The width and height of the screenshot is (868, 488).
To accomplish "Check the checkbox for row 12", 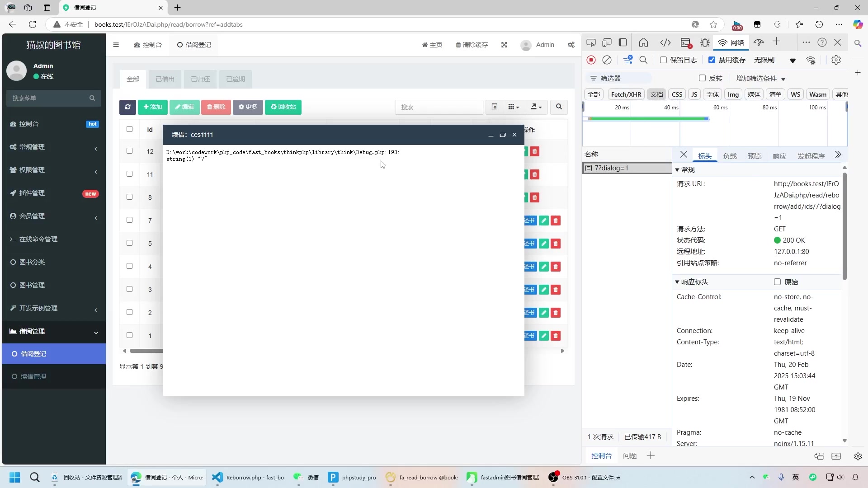I will coord(130,151).
